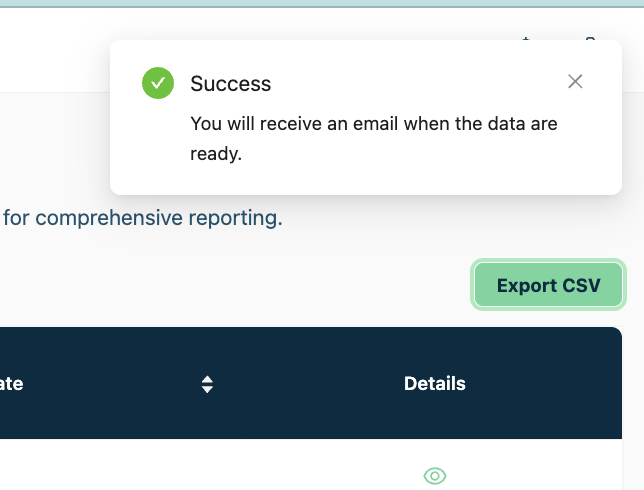
Task: Click the partially visible date column header
Action: [12, 383]
